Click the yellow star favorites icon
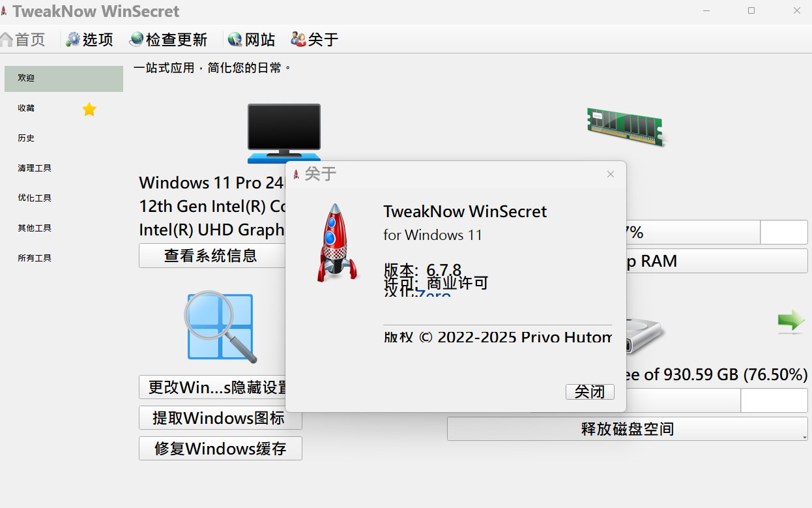Image resolution: width=812 pixels, height=508 pixels. (89, 110)
